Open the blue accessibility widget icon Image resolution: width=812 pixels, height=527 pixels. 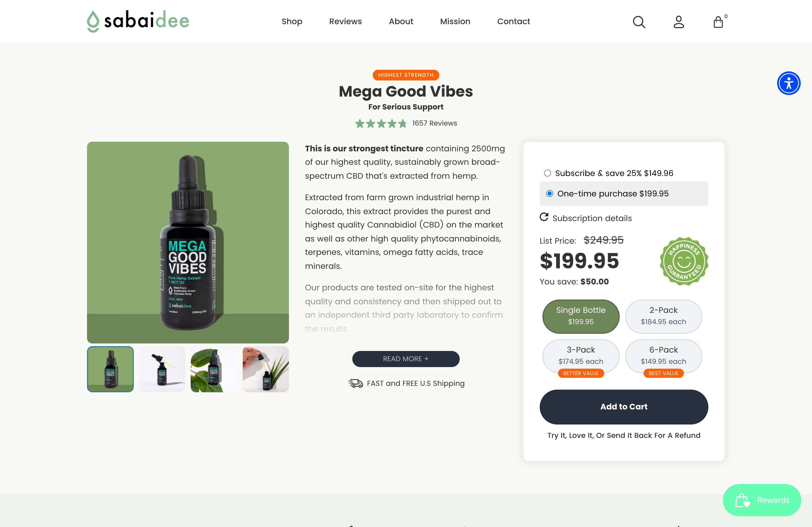(x=788, y=83)
